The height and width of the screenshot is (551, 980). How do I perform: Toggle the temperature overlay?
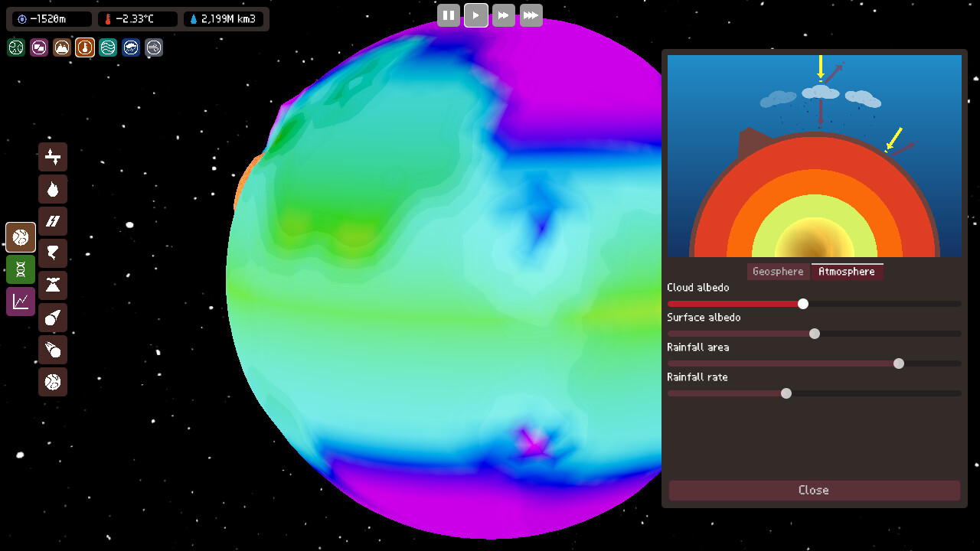(84, 47)
